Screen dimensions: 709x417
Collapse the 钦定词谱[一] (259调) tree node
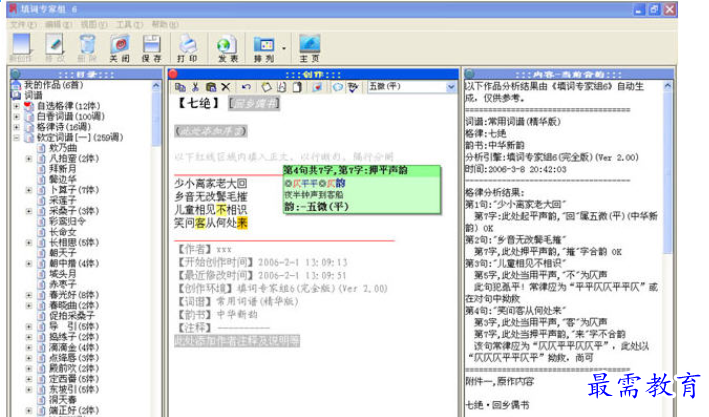pyautogui.click(x=16, y=136)
